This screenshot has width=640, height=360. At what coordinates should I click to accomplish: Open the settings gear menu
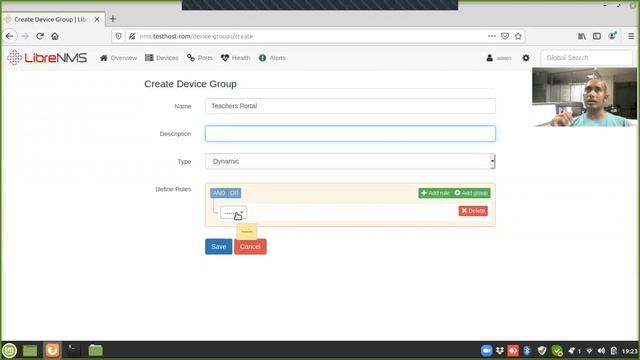pos(526,58)
